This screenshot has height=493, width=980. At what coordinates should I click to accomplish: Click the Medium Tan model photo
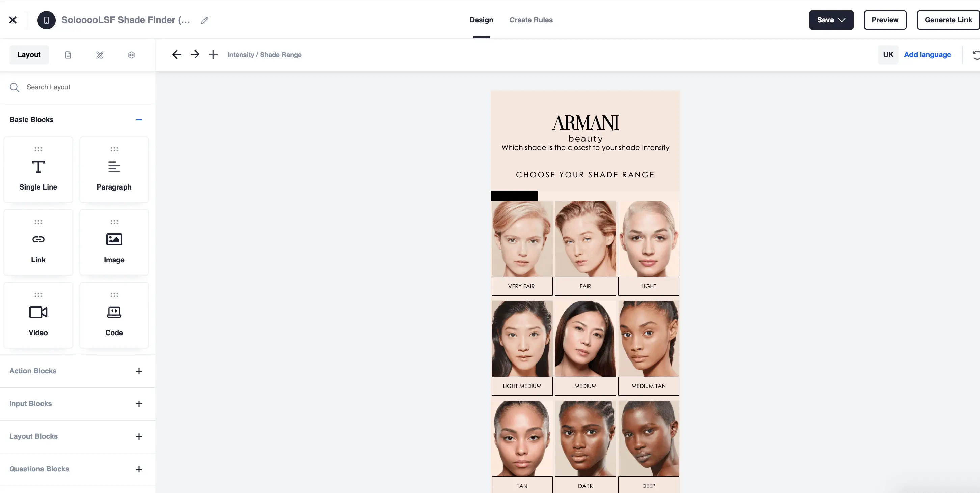tap(649, 339)
